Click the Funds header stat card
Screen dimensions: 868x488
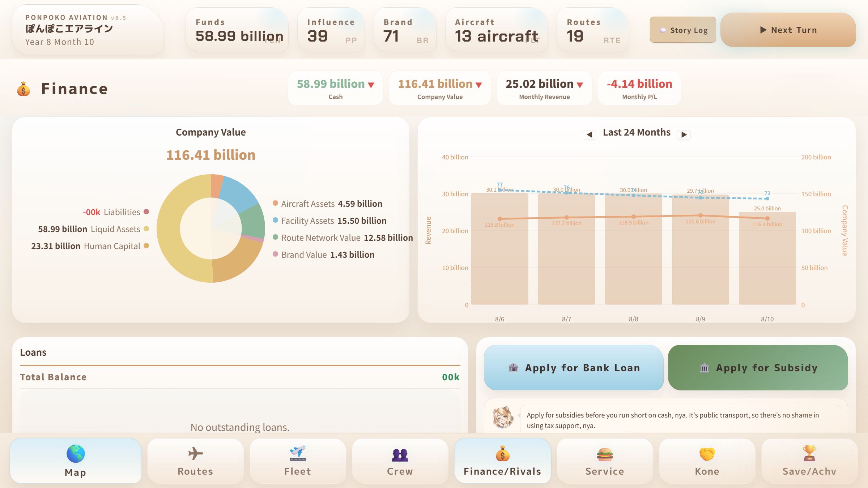(237, 30)
